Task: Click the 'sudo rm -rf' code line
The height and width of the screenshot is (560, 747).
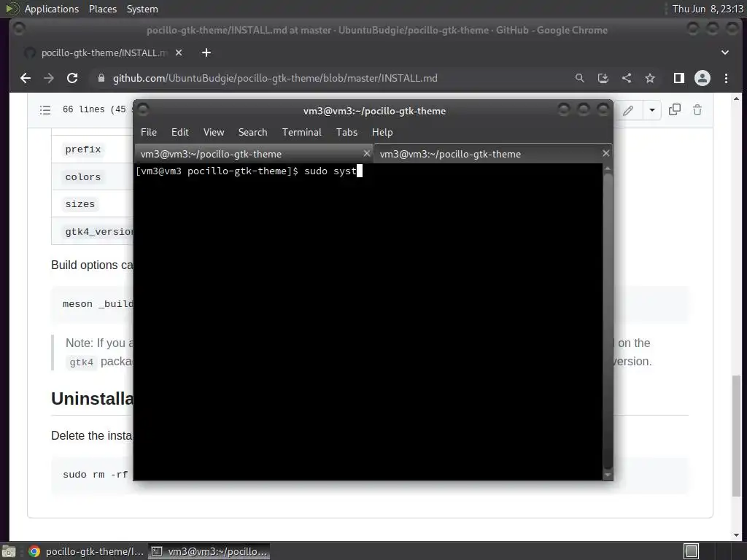Action: pyautogui.click(x=96, y=474)
